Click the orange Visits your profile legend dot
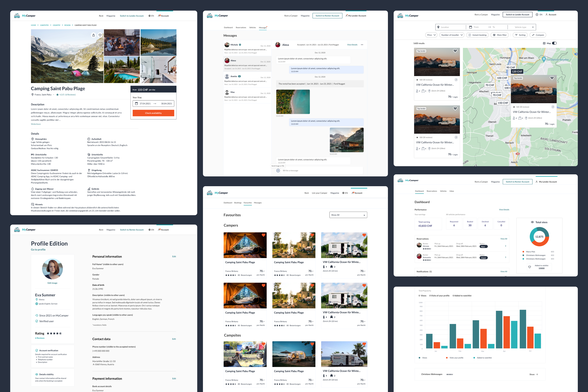The width and height of the screenshot is (588, 392). (447, 358)
